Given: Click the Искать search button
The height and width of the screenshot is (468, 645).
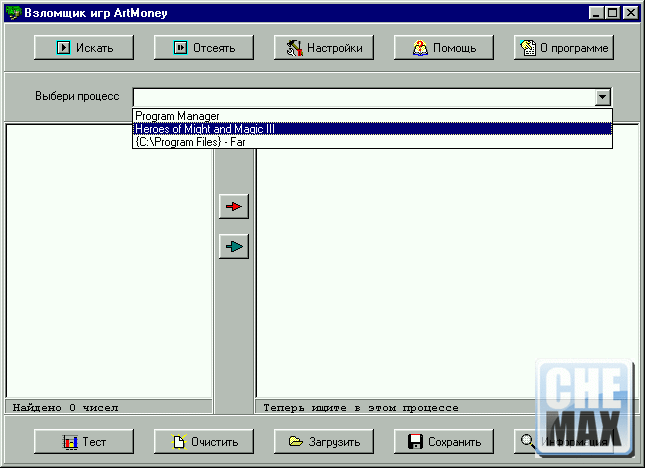Looking at the screenshot, I should click(84, 47).
